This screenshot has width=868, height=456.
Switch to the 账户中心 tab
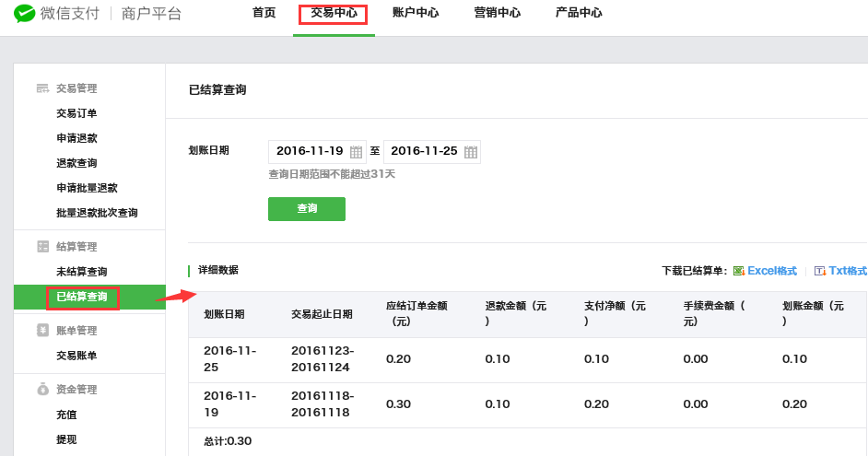pos(416,13)
